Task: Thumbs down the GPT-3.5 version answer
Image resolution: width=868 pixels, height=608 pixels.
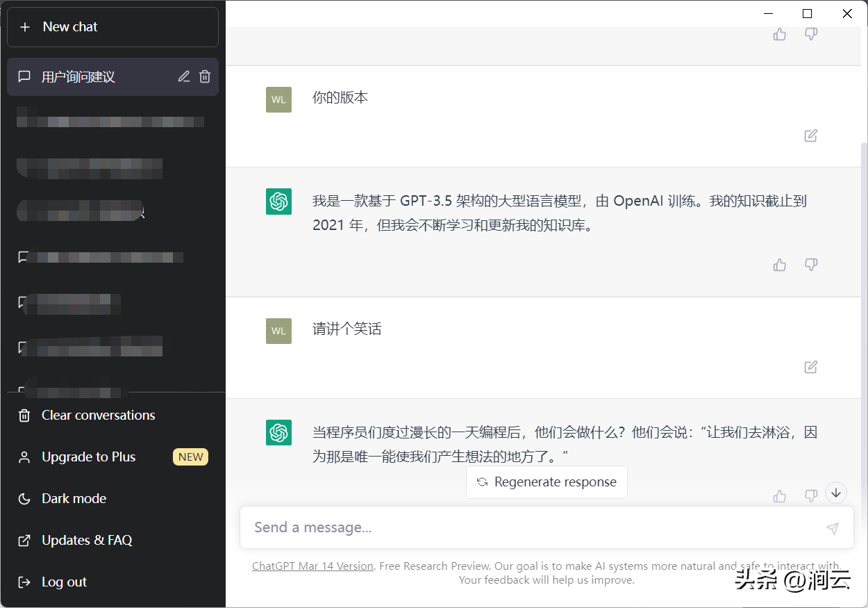Action: coord(810,265)
